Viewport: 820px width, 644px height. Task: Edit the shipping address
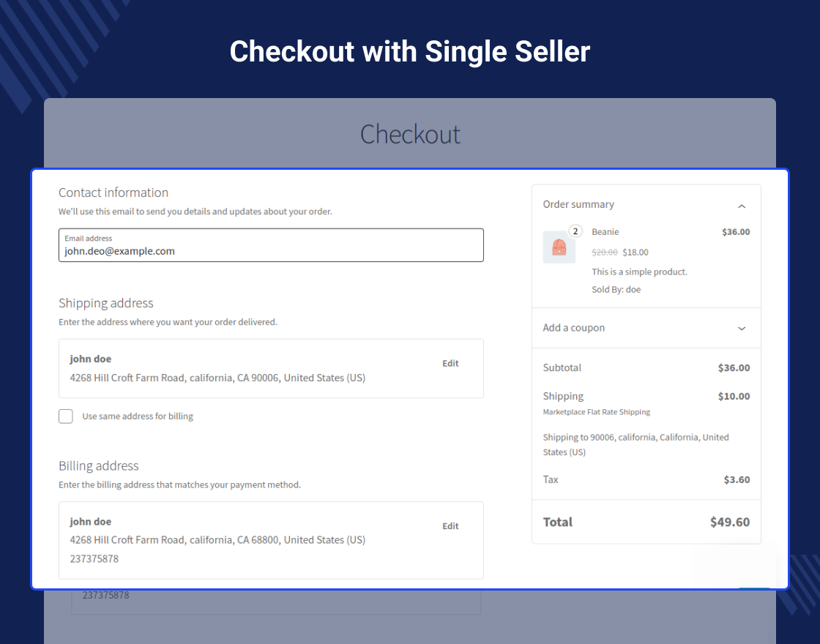tap(450, 363)
